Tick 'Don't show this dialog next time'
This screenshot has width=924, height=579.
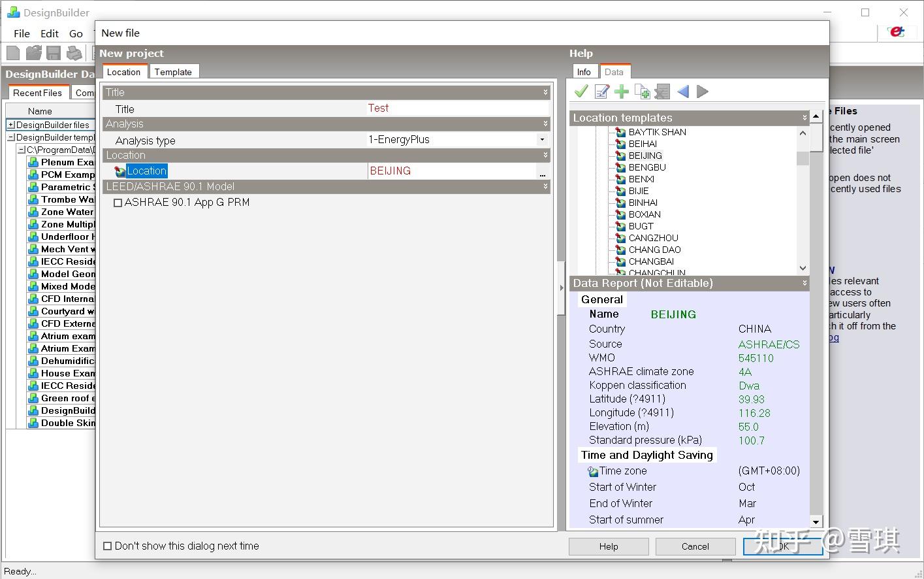pos(108,546)
